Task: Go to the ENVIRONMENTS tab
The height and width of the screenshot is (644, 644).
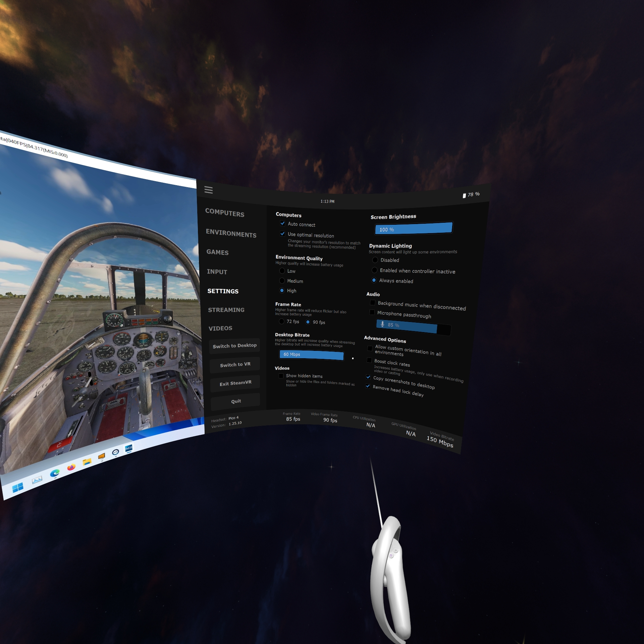Action: 231,233
